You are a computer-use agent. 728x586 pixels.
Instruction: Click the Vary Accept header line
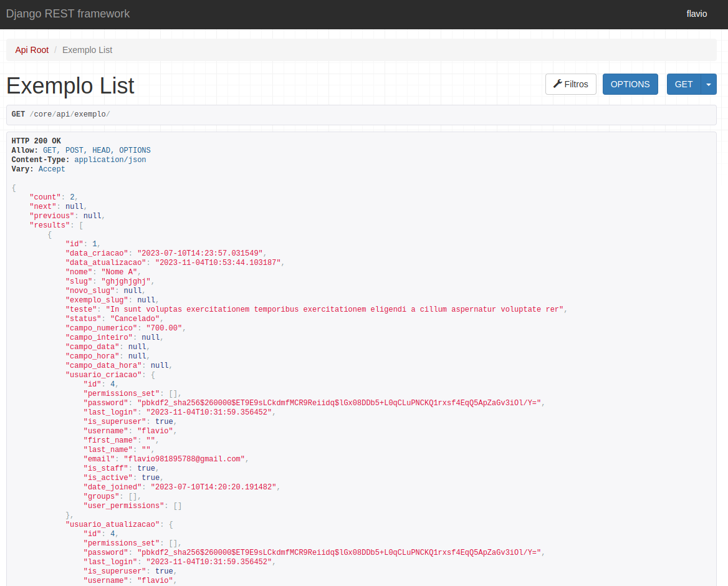tap(38, 169)
